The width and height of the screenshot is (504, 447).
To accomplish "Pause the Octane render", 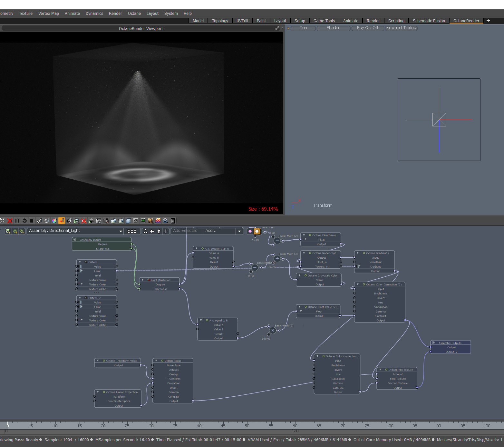I will (17, 221).
